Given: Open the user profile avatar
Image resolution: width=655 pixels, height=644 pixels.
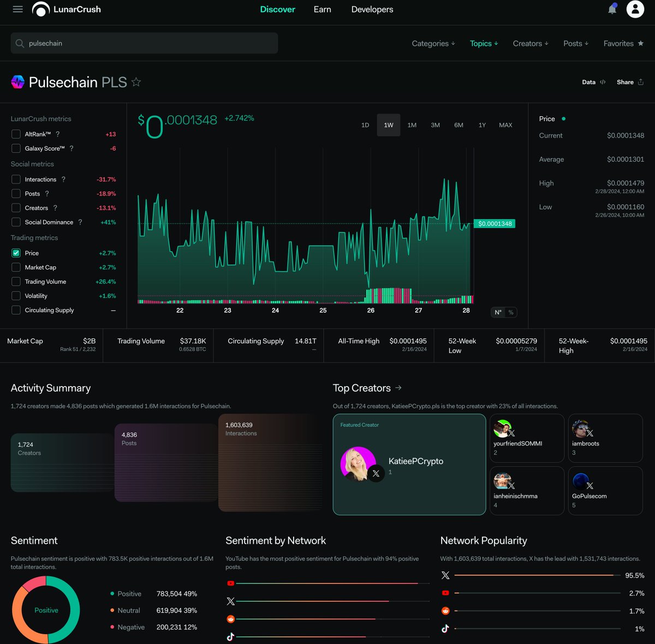Looking at the screenshot, I should (635, 9).
